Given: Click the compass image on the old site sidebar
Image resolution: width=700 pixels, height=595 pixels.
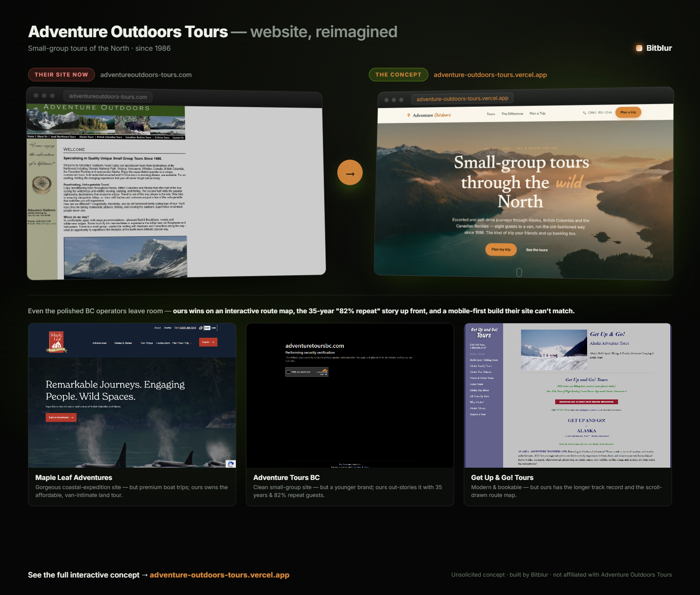Looking at the screenshot, I should pyautogui.click(x=42, y=185).
